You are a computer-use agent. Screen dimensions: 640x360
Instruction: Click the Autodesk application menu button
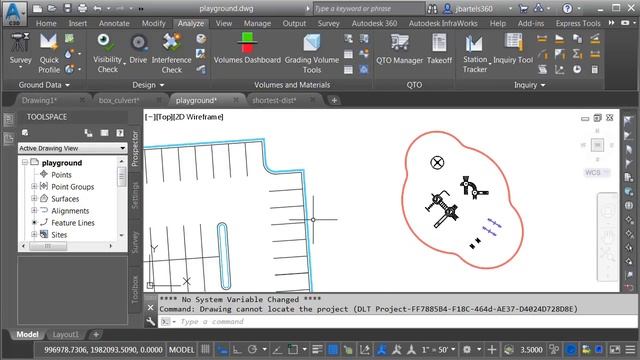(14, 13)
